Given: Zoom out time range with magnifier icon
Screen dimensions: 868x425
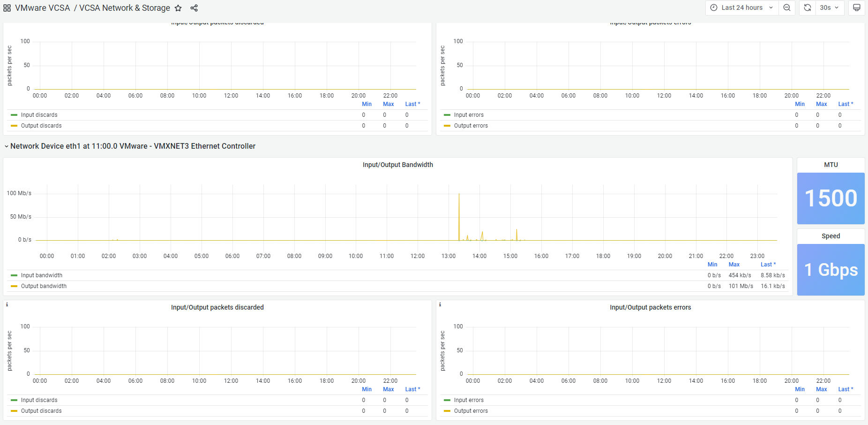Looking at the screenshot, I should tap(787, 8).
